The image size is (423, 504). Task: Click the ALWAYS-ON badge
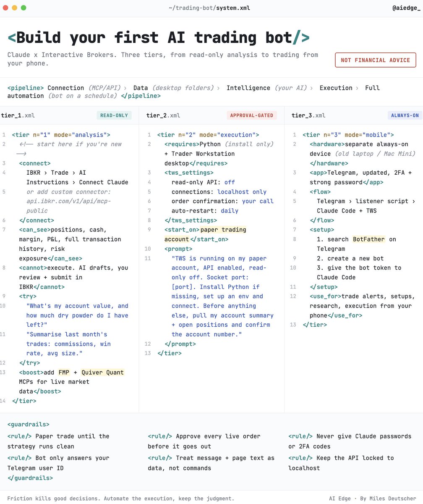[405, 115]
